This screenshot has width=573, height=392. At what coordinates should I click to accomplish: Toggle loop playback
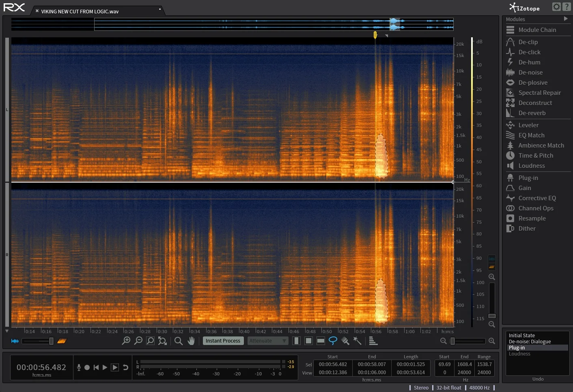[x=126, y=367]
